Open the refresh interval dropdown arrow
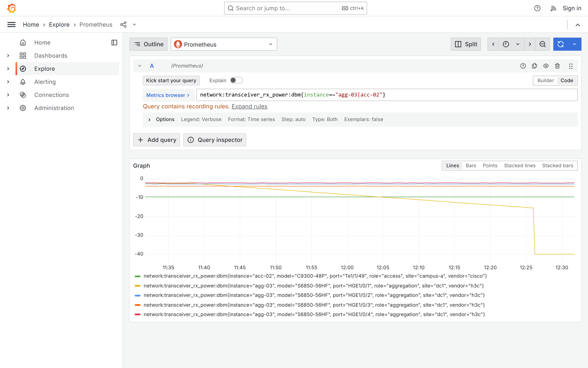Viewport: 588px width, 368px height. 575,44
